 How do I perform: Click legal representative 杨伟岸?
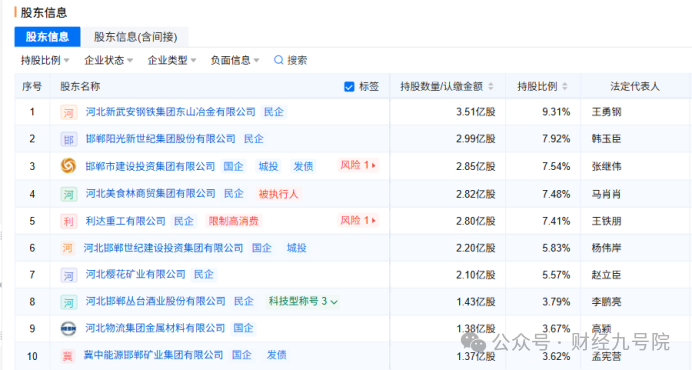coord(606,248)
